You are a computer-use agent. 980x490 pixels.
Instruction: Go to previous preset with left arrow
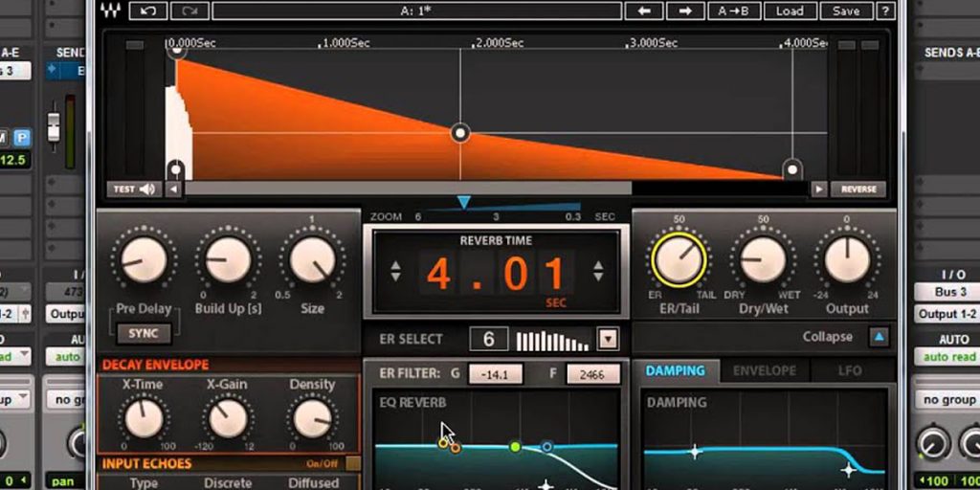point(644,11)
